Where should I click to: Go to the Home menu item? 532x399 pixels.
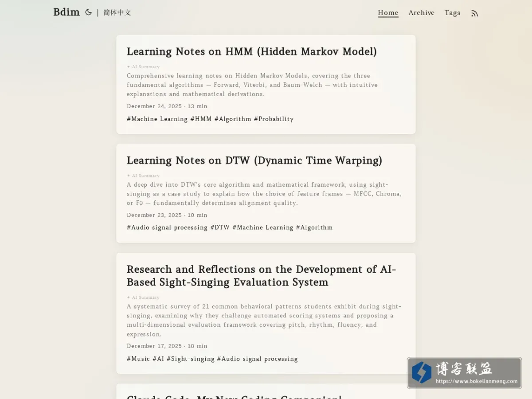388,13
